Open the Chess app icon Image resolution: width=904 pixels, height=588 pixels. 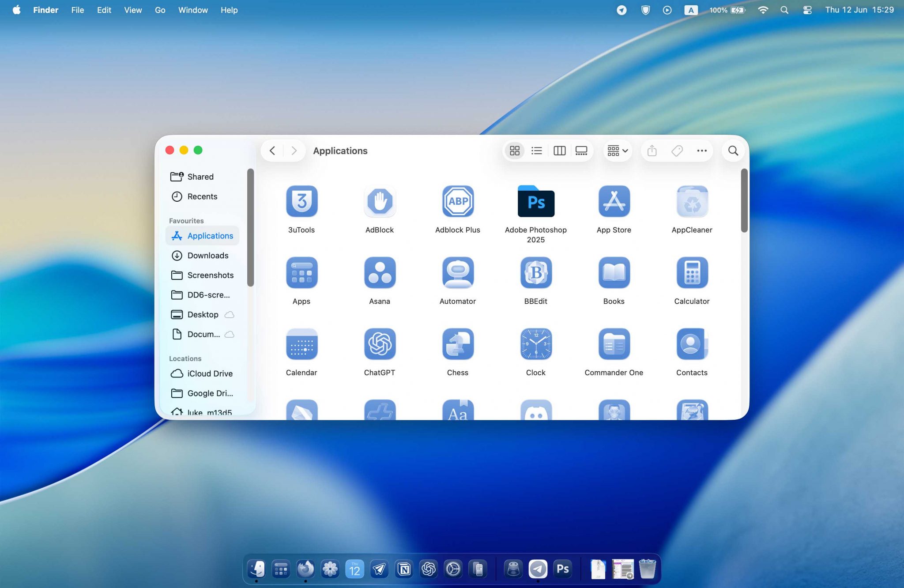click(457, 344)
